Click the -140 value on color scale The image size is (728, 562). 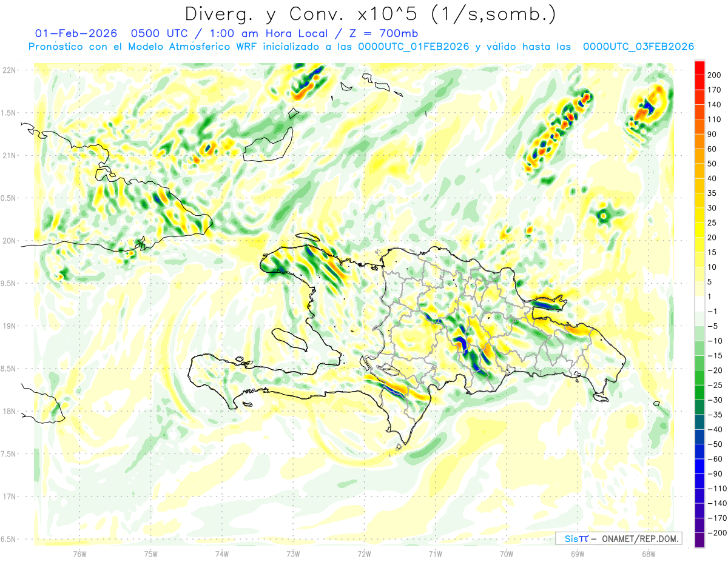718,504
